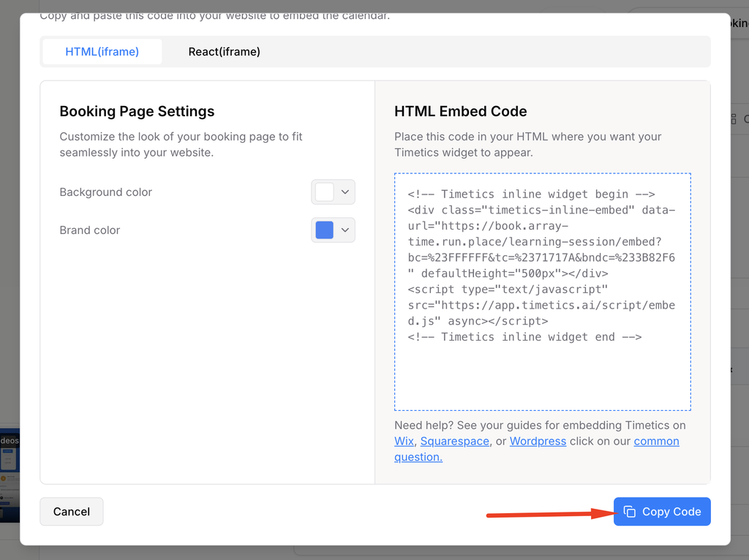Screen dimensions: 749x560
Task: Cancel the embed dialog
Action: tap(71, 511)
